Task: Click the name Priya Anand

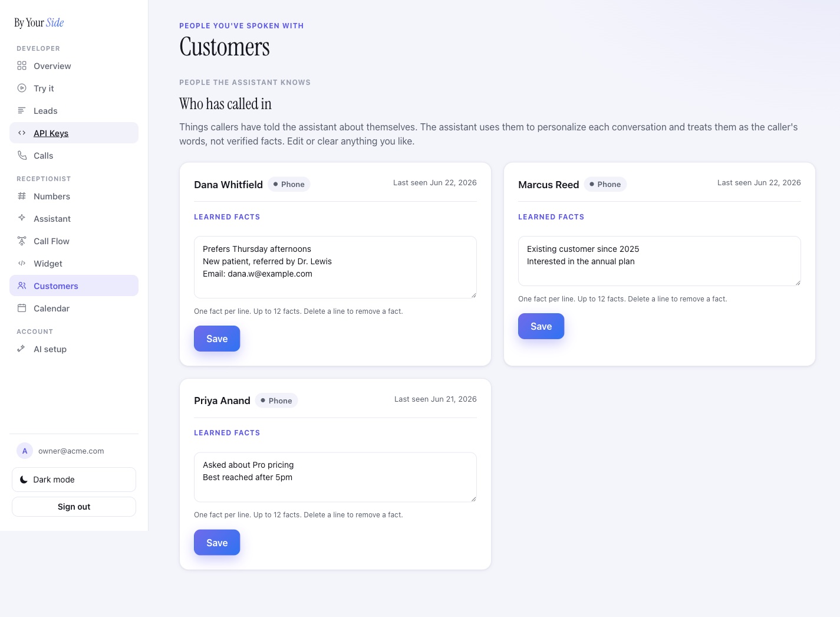Action: pyautogui.click(x=222, y=401)
